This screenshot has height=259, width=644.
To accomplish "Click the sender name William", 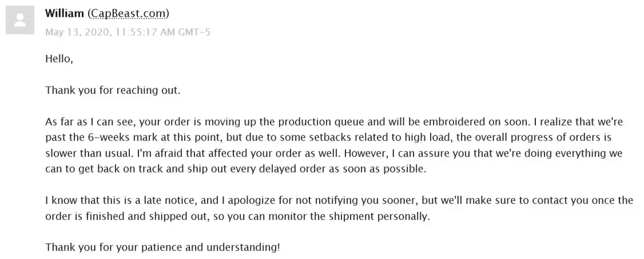I will (65, 13).
